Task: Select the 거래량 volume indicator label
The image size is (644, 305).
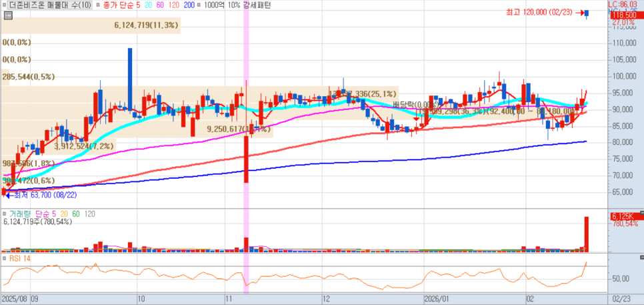Action: coord(21,214)
